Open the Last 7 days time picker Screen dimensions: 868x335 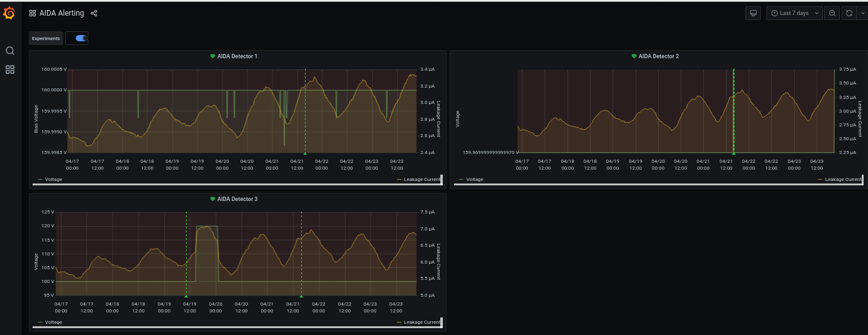pos(794,13)
